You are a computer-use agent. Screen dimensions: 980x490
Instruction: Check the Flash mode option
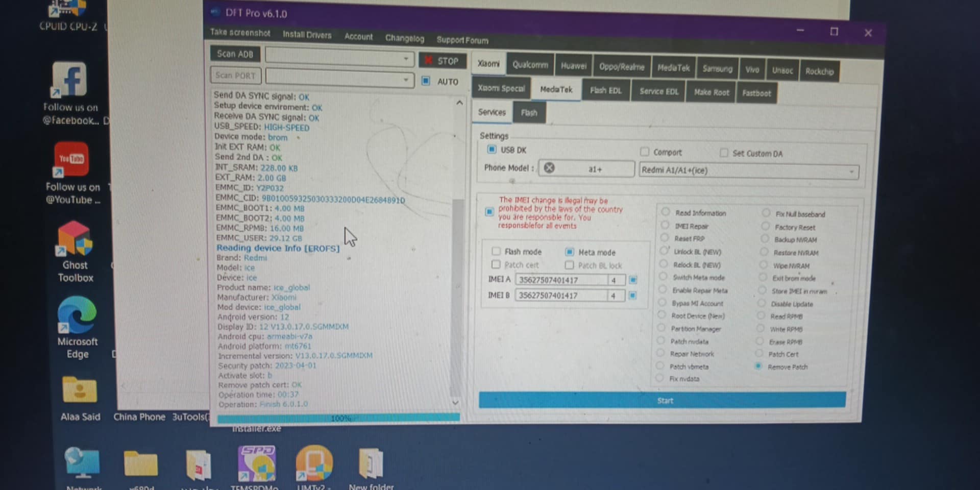click(496, 251)
